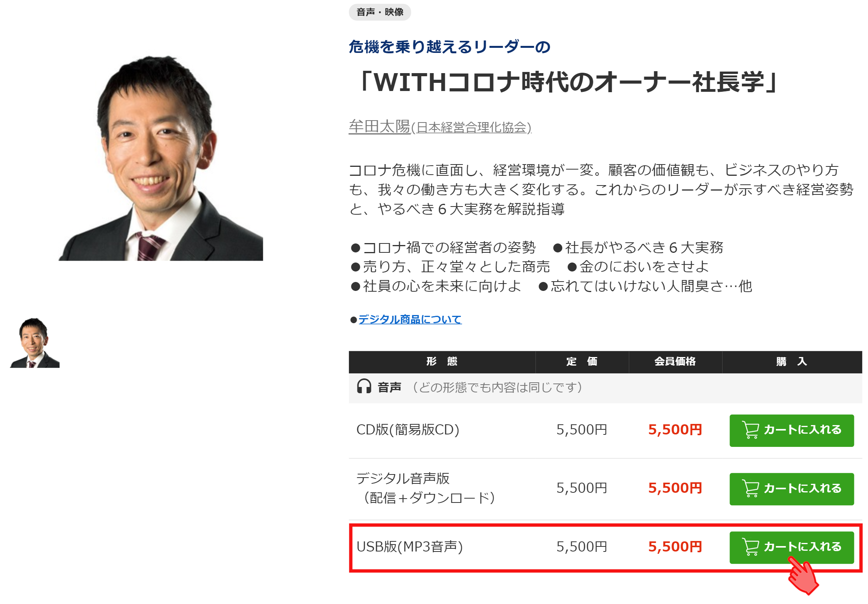Add USB版(MP3音声) to cart
The image size is (868, 604).
791,547
